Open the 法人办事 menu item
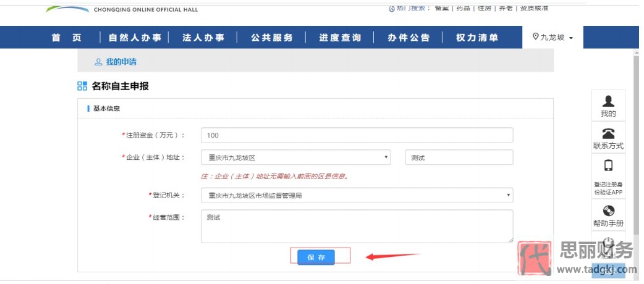The width and height of the screenshot is (644, 284). pyautogui.click(x=203, y=38)
